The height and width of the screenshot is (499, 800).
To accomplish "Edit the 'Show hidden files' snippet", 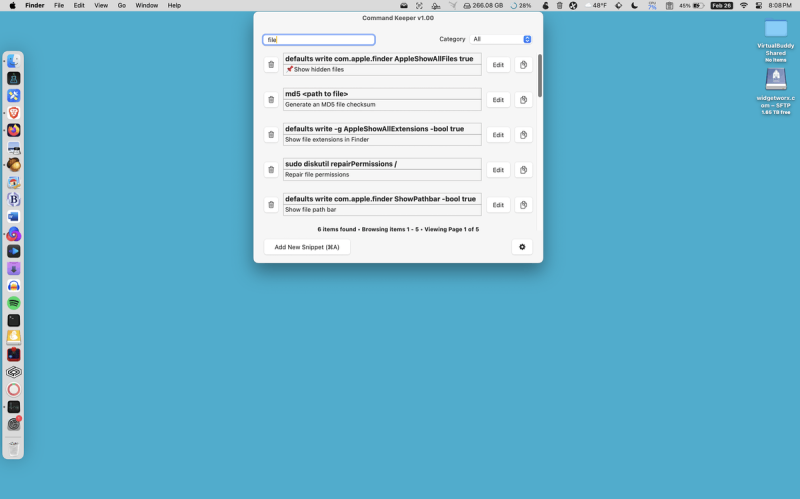I will (498, 65).
